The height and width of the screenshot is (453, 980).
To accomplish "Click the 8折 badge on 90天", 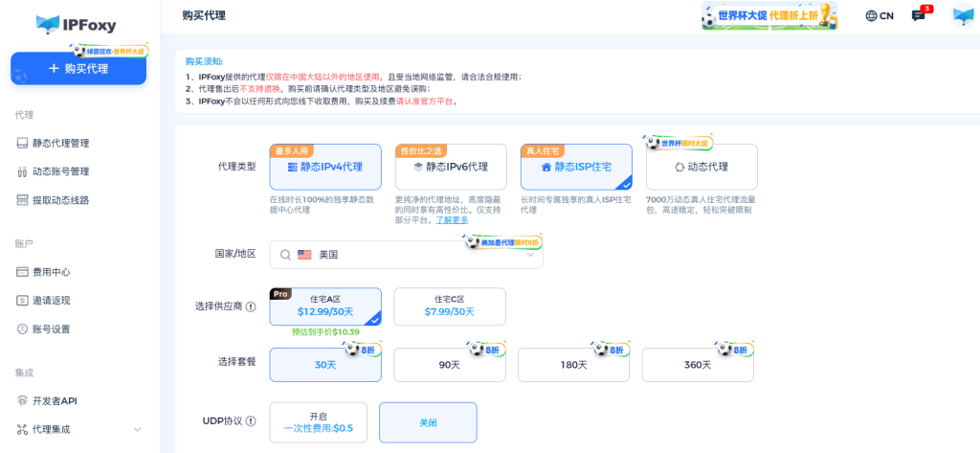I will point(487,350).
